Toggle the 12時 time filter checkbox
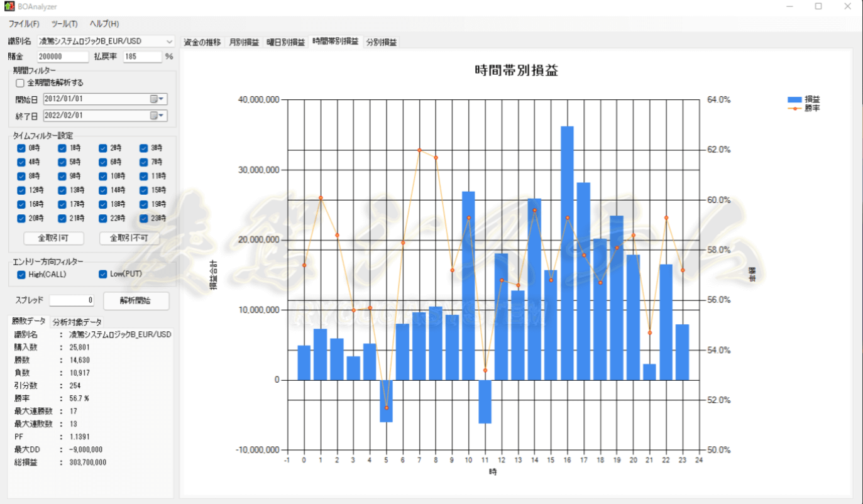 21,190
